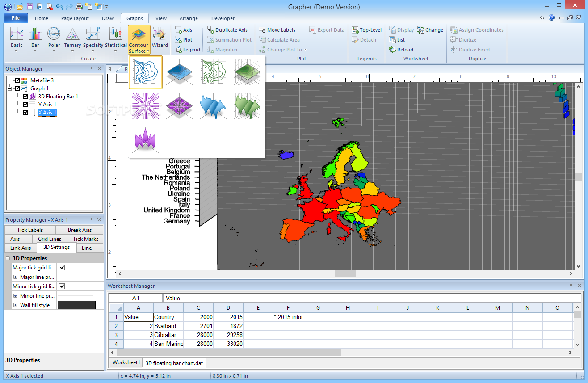Open the Tick Labels property tab
This screenshot has height=383, width=588.
[30, 230]
